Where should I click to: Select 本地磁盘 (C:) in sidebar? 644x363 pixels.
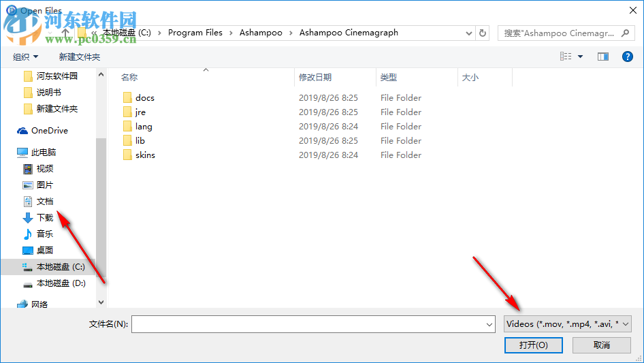[53, 267]
